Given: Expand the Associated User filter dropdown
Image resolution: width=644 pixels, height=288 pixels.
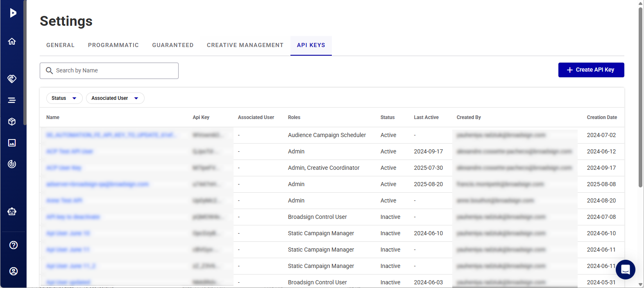Looking at the screenshot, I should click(115, 98).
